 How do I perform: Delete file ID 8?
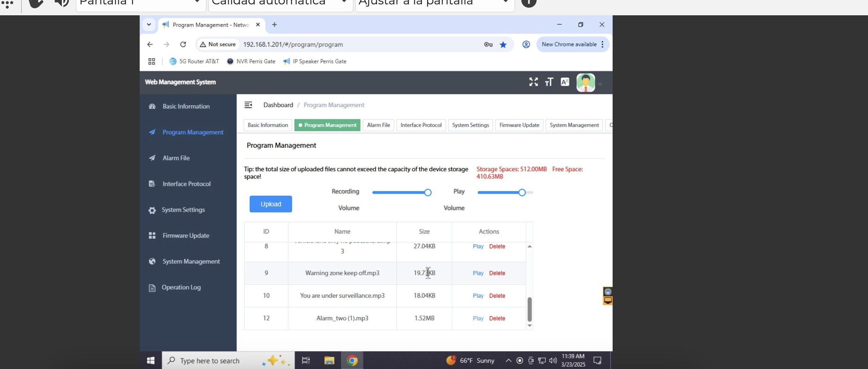(x=497, y=246)
